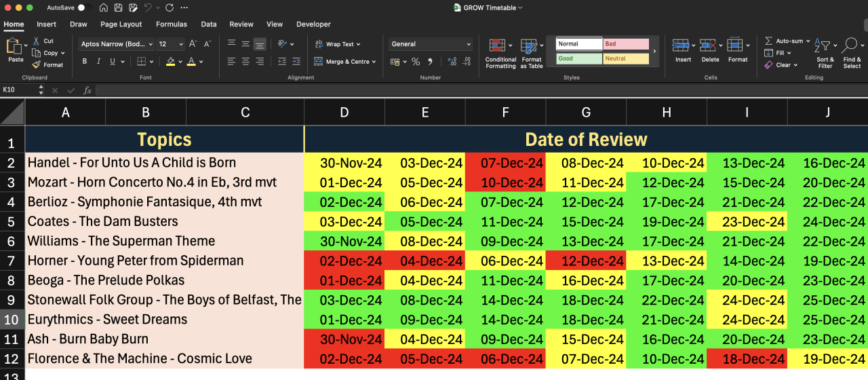The width and height of the screenshot is (868, 380).
Task: Align text right
Action: click(260, 61)
